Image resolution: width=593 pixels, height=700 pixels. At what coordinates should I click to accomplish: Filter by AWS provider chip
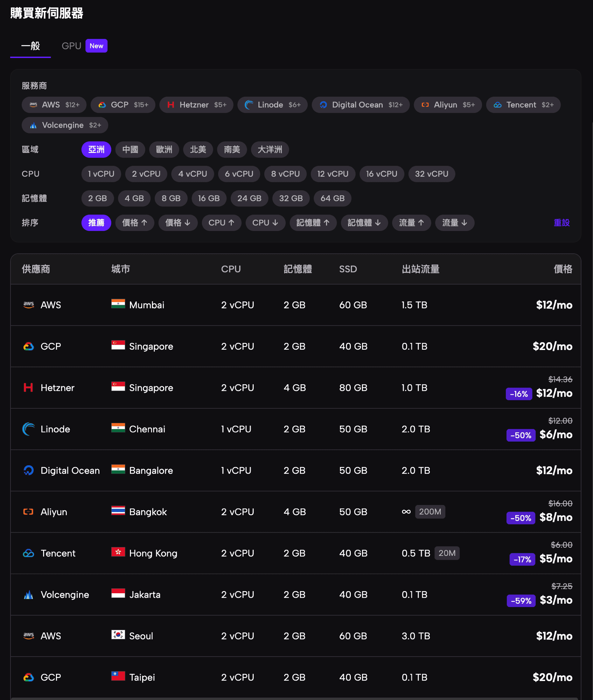point(54,105)
